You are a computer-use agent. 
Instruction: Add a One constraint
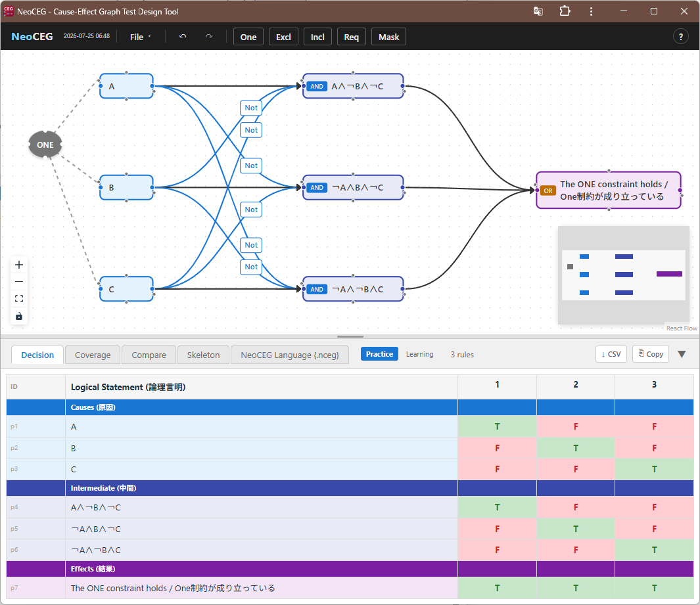point(248,37)
